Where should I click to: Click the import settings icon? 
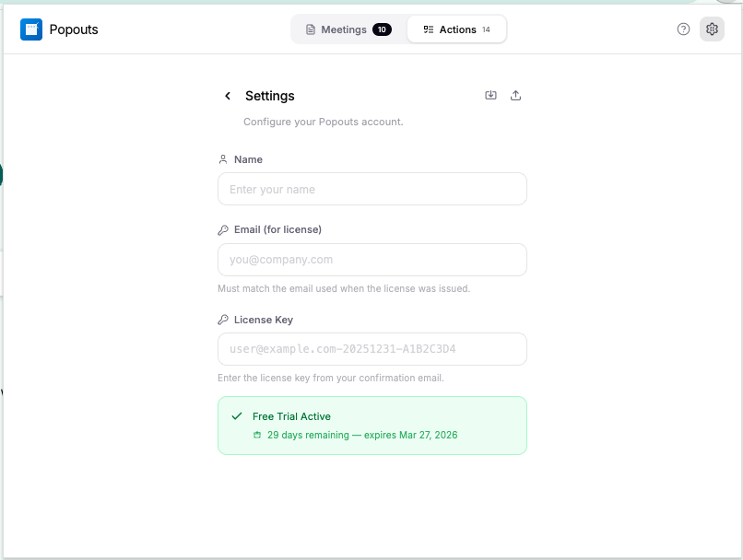[489, 95]
